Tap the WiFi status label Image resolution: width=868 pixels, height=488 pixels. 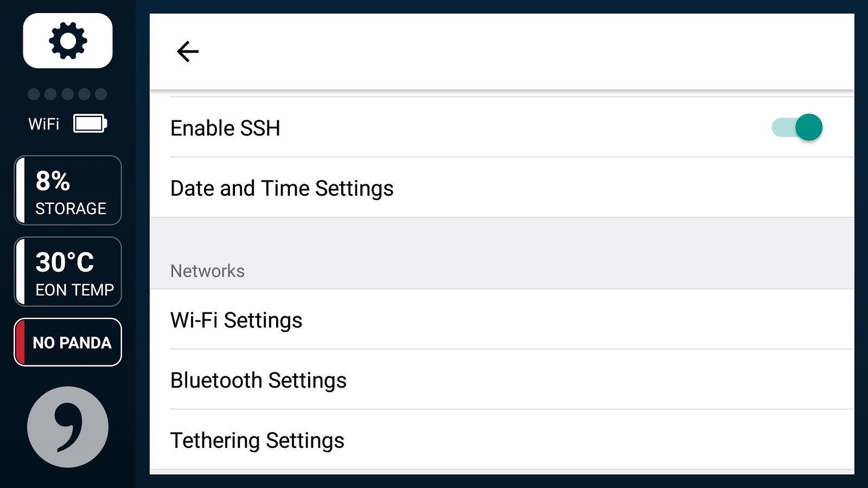44,124
